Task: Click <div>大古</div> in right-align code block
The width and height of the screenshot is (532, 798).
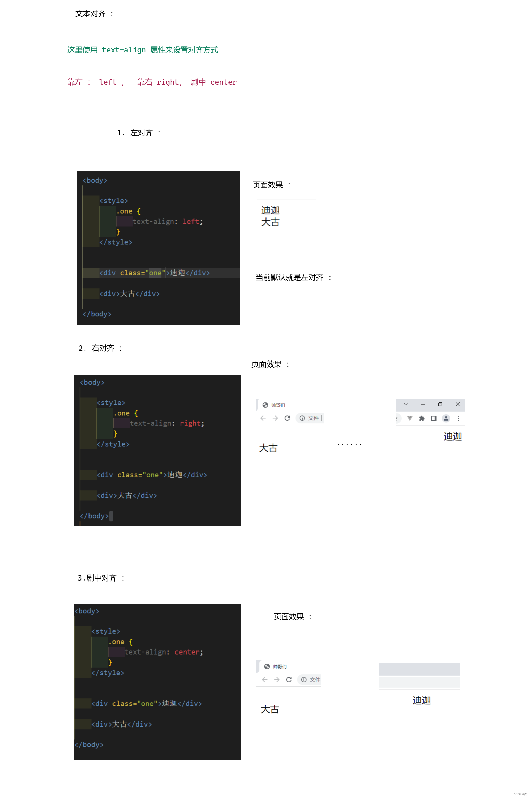Action: 127,495
